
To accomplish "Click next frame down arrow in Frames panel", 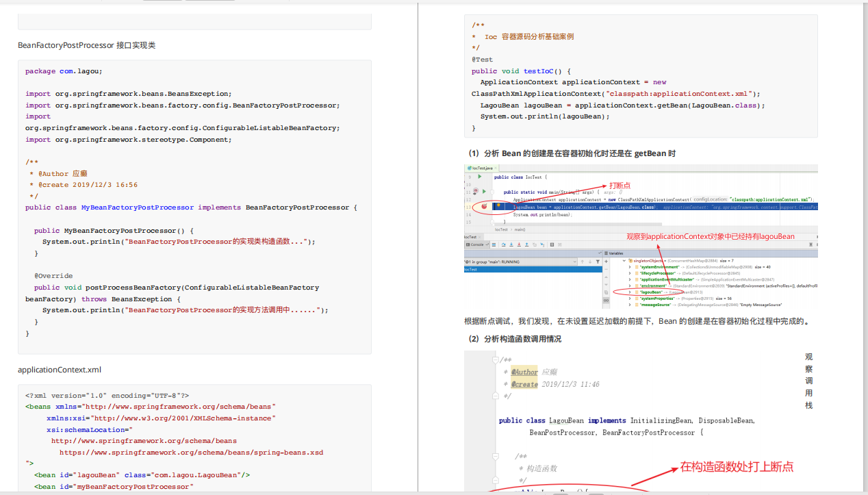I will click(590, 262).
